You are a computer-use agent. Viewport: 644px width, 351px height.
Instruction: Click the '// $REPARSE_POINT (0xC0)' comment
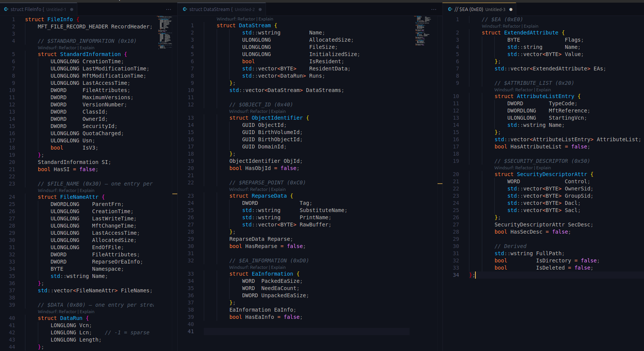tap(267, 183)
